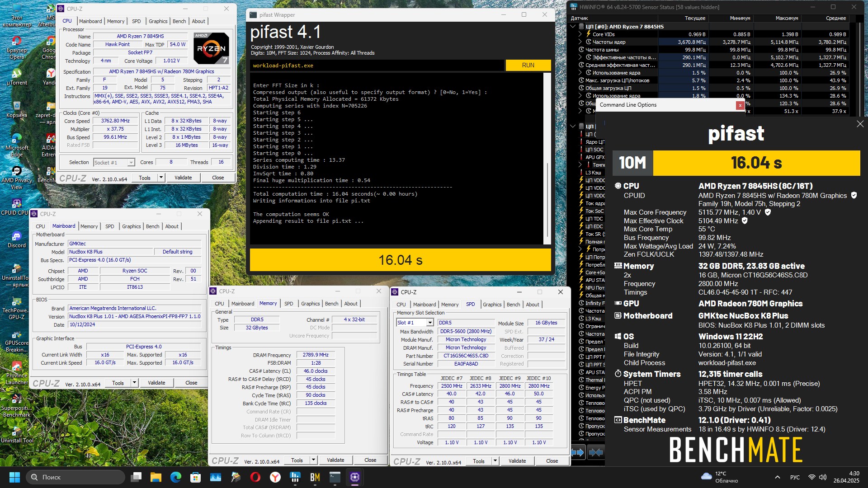
Task: Select the Superposition Benchmark desktop icon
Action: point(17,406)
